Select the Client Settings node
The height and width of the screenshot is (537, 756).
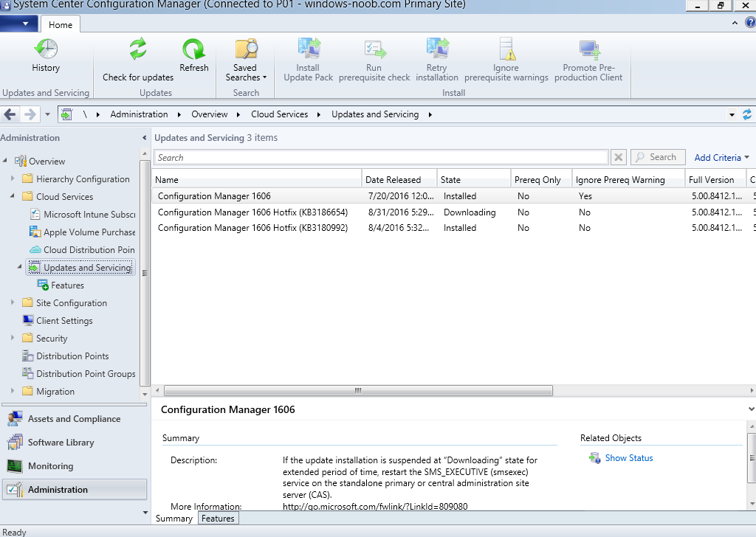[x=58, y=321]
